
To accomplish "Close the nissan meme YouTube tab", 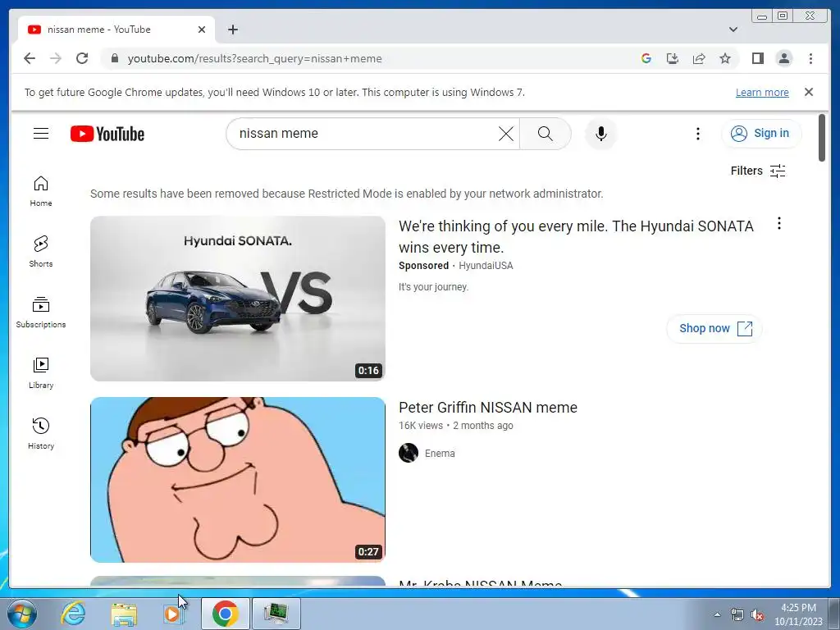I will 202,30.
